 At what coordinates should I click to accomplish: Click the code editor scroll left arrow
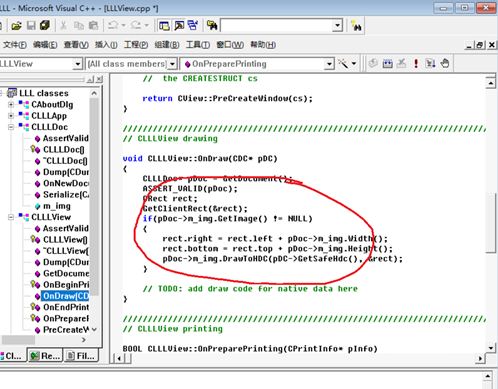click(119, 359)
